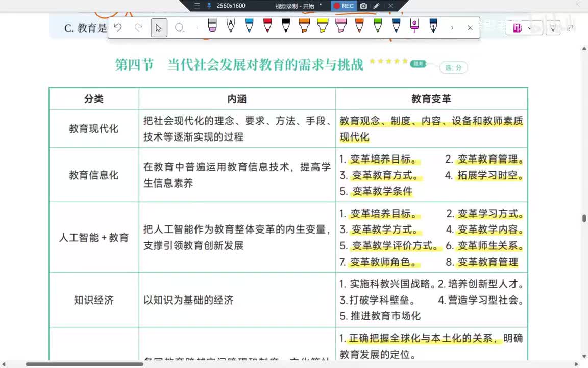
Task: Select the light blue pen
Action: [x=249, y=26]
